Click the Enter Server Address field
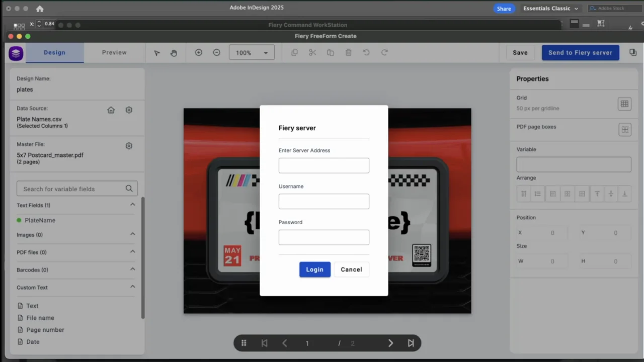The height and width of the screenshot is (362, 644). (x=324, y=165)
